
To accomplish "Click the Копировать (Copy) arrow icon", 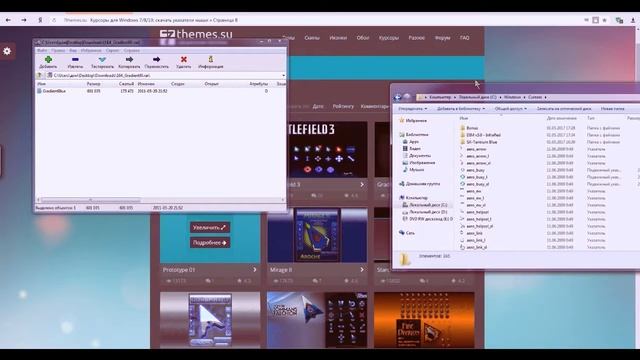I will point(129,60).
